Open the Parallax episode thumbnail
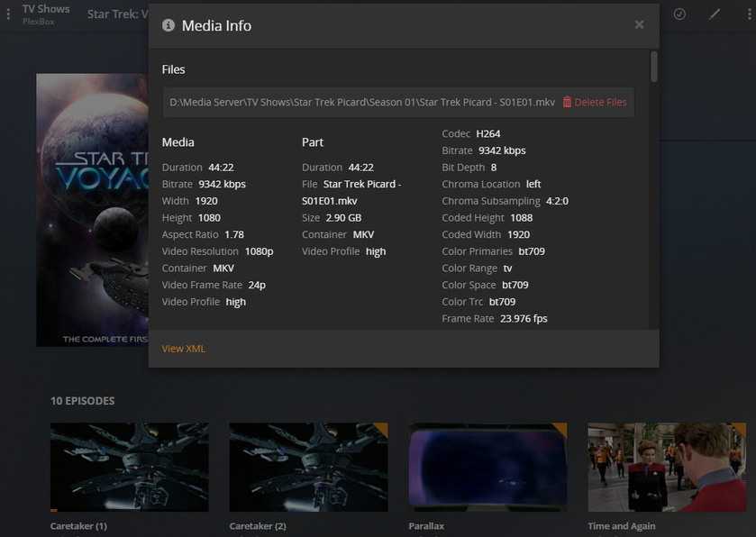756x537 pixels. tap(487, 467)
